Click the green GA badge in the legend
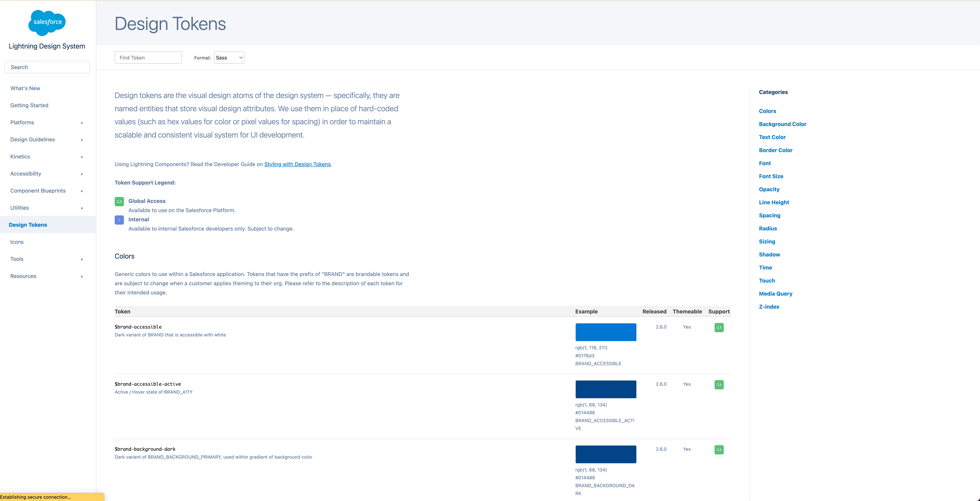The image size is (980, 501). pos(119,202)
